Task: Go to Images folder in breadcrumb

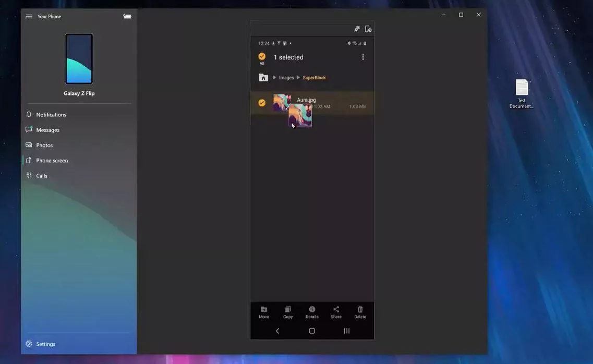Action: pos(286,78)
